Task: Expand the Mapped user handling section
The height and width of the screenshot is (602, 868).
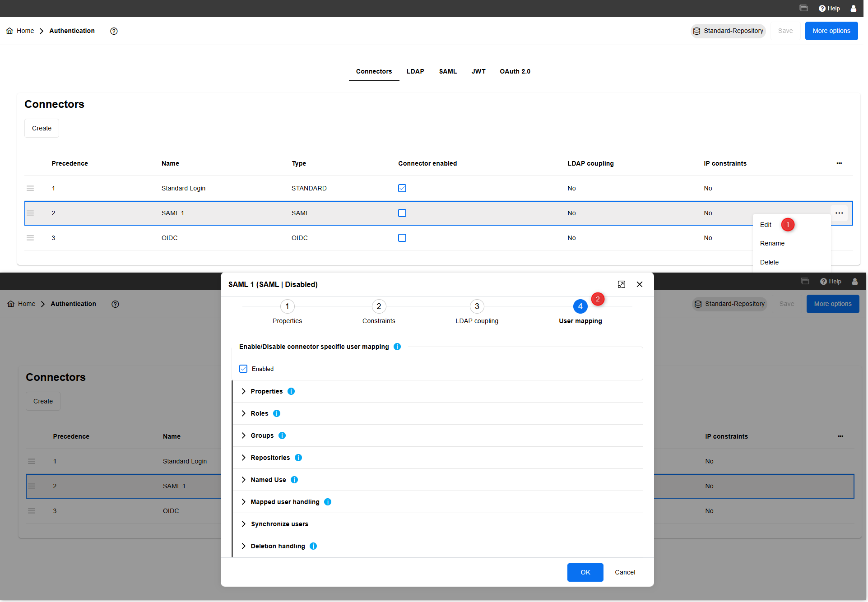Action: tap(243, 501)
